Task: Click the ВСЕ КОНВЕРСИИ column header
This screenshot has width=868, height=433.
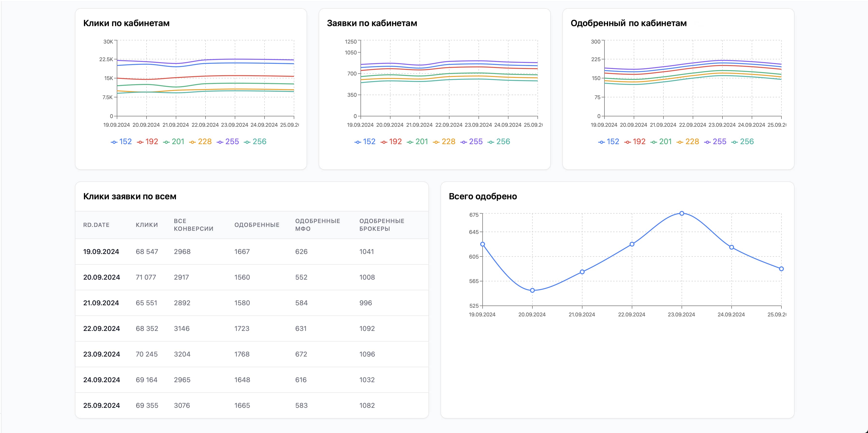Action: 193,225
